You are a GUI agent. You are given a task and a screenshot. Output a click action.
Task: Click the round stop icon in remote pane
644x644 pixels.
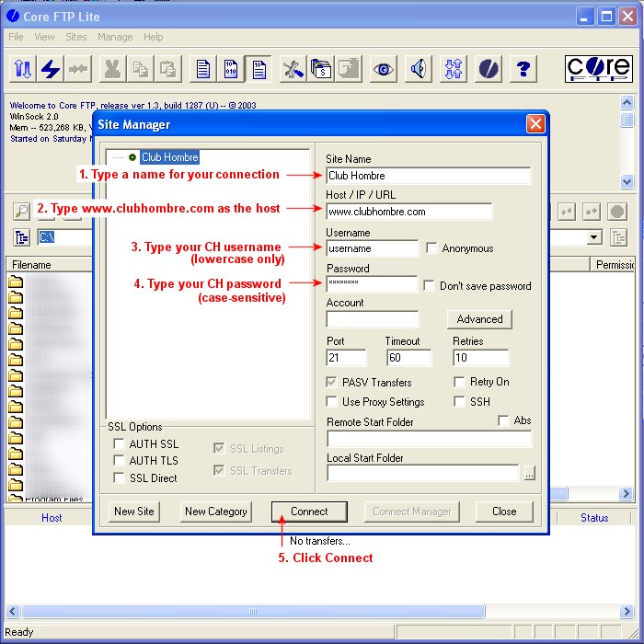(617, 212)
